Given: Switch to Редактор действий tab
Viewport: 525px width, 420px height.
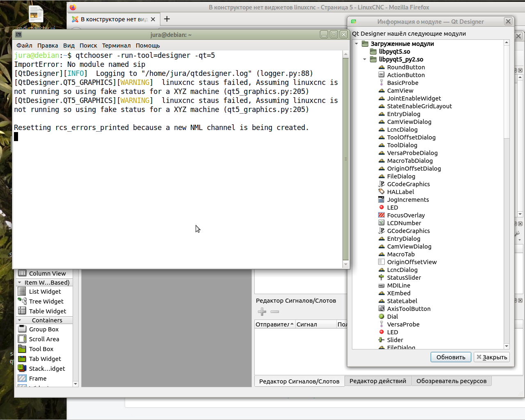Looking at the screenshot, I should [x=378, y=381].
